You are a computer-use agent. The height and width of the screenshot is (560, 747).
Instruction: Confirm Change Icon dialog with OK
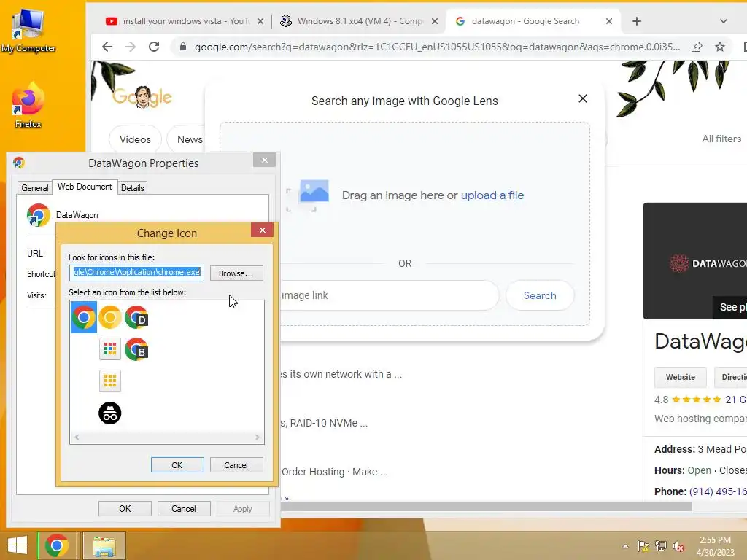(x=177, y=465)
